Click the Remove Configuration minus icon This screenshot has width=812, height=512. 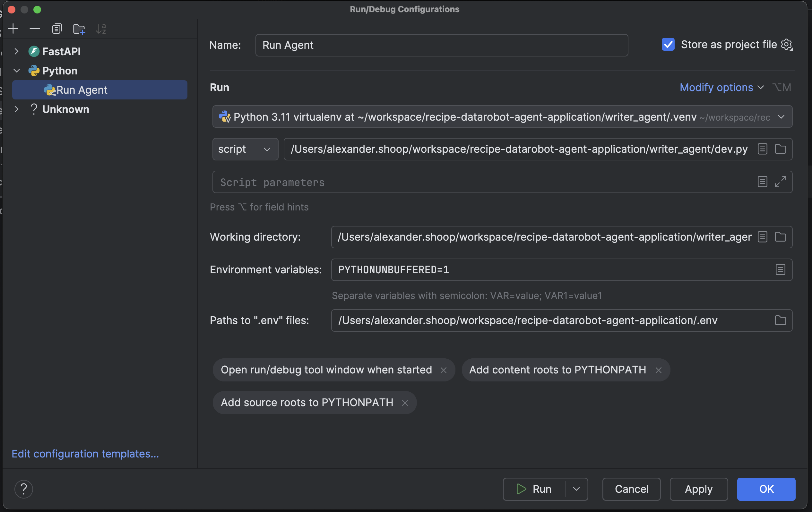click(35, 29)
